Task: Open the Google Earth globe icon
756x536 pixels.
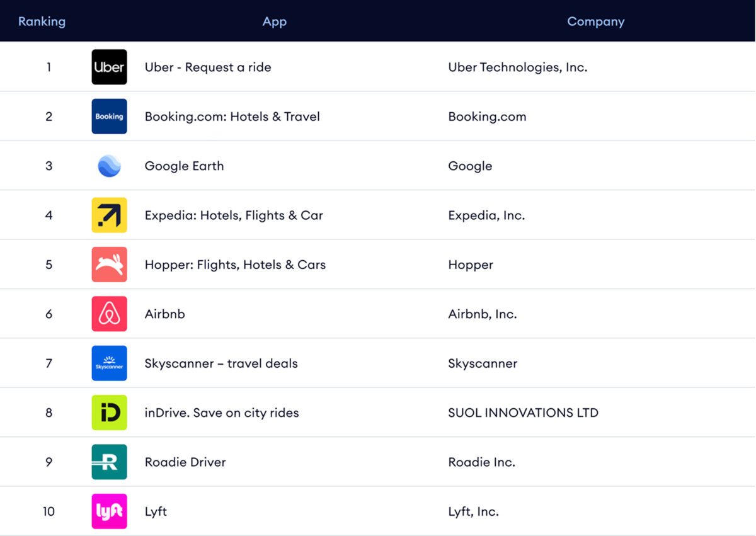Action: pyautogui.click(x=109, y=166)
